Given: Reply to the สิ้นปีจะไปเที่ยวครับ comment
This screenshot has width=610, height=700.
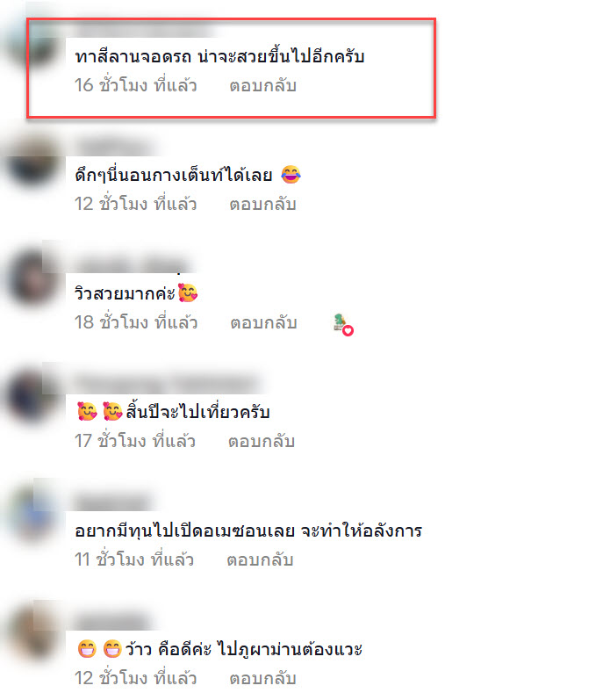Looking at the screenshot, I should tap(262, 441).
